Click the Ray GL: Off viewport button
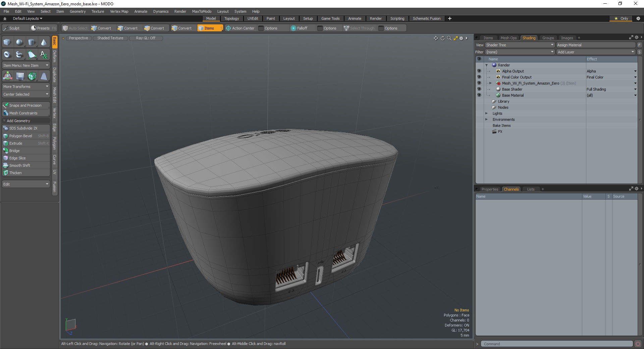Image resolution: width=644 pixels, height=349 pixels. [x=146, y=38]
